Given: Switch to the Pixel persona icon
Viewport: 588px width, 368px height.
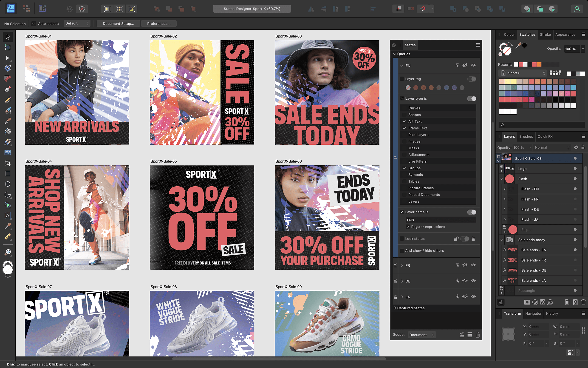Looking at the screenshot, I should point(27,9).
